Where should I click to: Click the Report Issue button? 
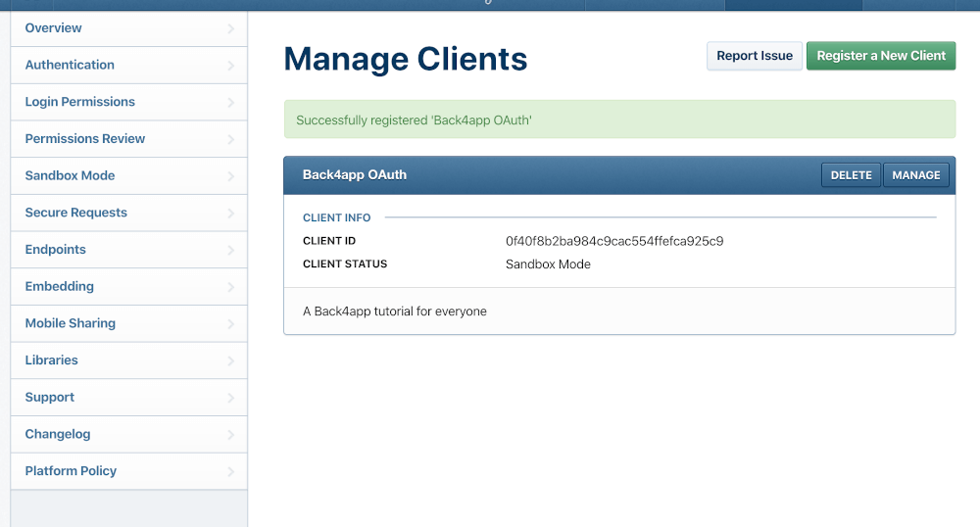[755, 56]
